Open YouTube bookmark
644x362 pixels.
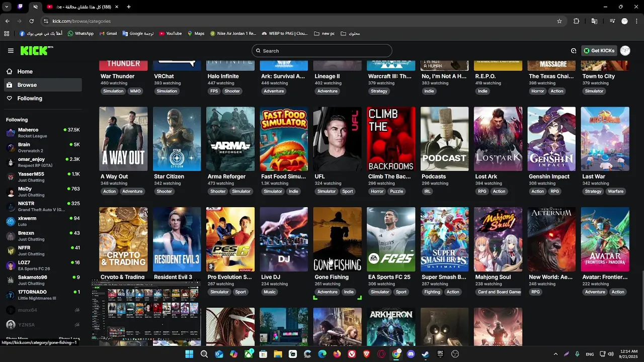170,34
